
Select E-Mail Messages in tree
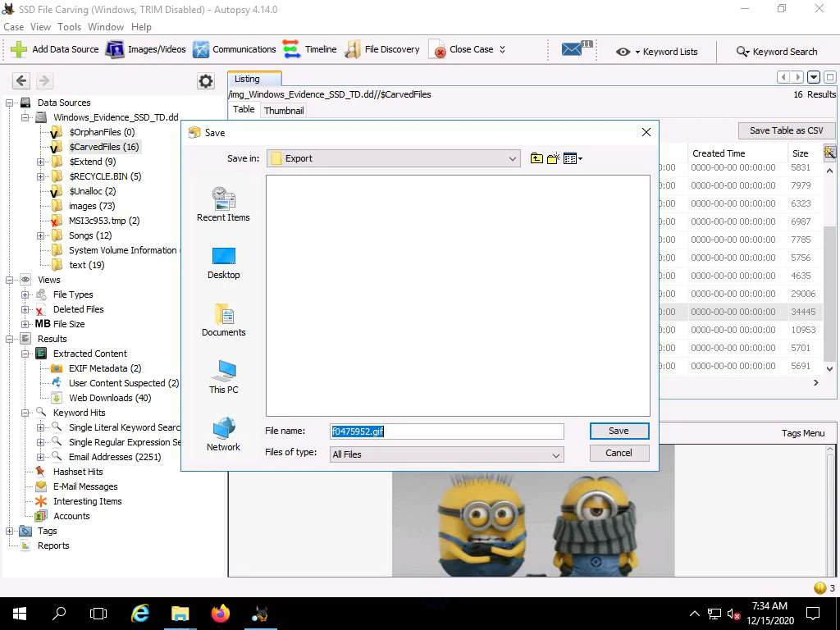pyautogui.click(x=85, y=486)
